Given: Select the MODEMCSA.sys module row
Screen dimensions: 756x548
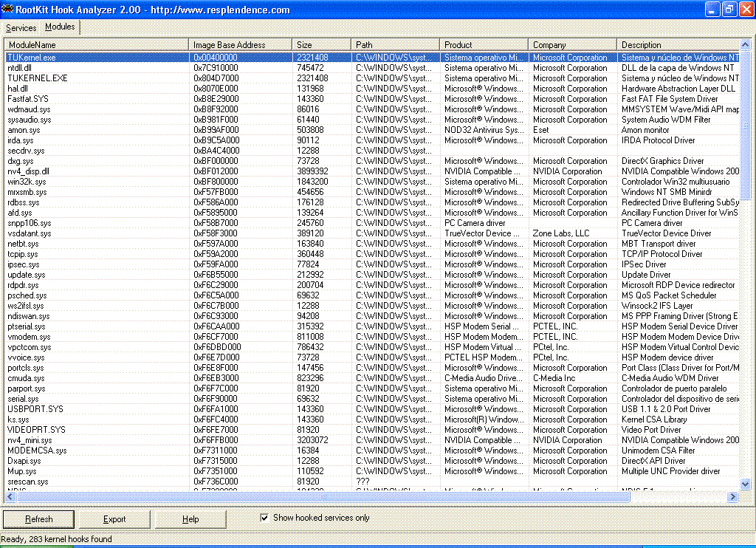Looking at the screenshot, I should point(372,451).
